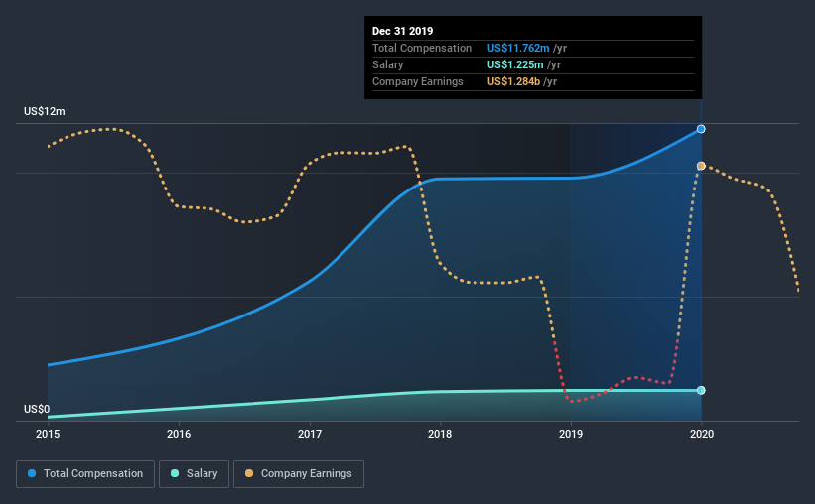Click the Total Compensation tooltip row label
815x504 pixels.
(x=422, y=48)
